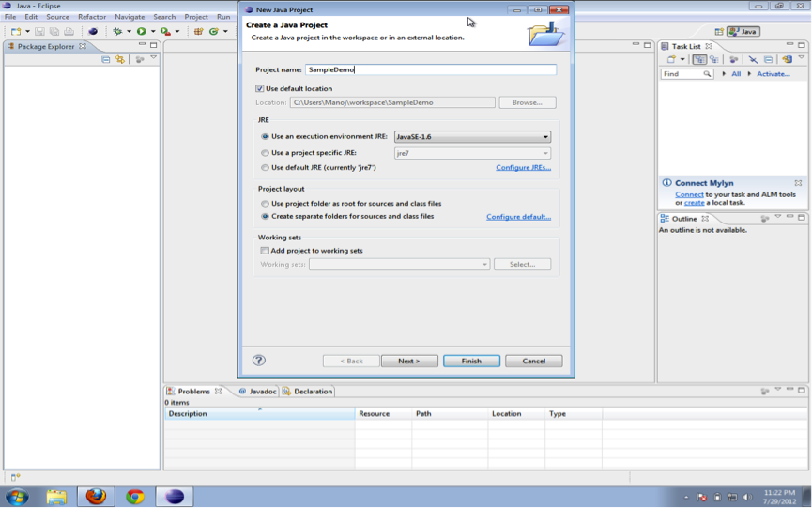Open the File menu
This screenshot has height=508, width=812.
[x=10, y=17]
